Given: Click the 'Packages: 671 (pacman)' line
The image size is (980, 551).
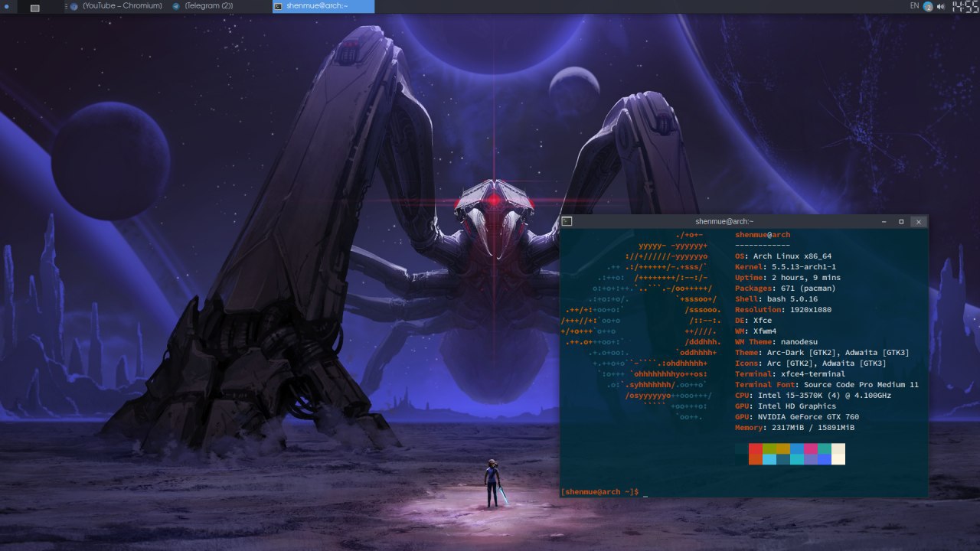Looking at the screenshot, I should 786,289.
